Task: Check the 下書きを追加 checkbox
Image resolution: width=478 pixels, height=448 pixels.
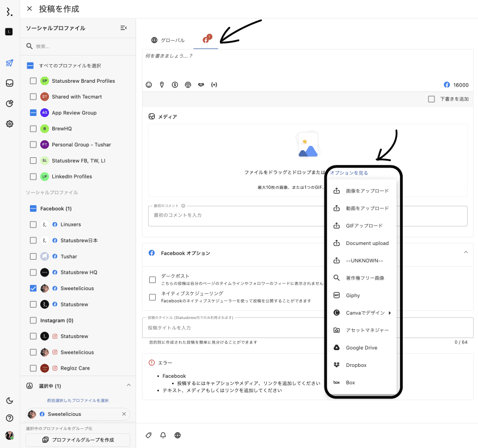Action: pos(431,99)
